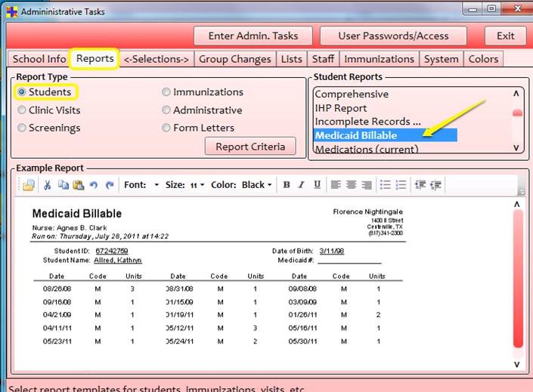Select the Immunizations report type radio button
The width and height of the screenshot is (533, 392).
click(x=166, y=92)
